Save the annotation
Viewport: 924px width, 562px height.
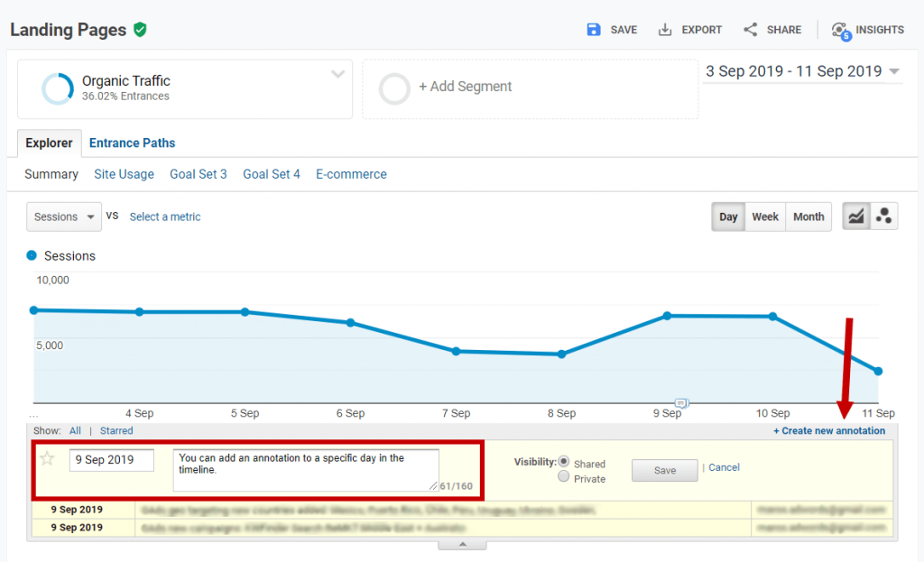tap(664, 470)
